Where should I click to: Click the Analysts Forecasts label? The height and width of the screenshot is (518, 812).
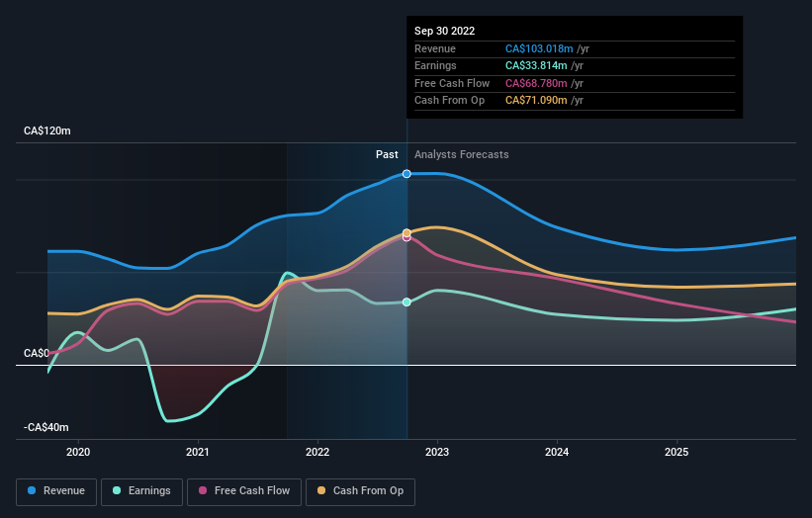pyautogui.click(x=462, y=155)
